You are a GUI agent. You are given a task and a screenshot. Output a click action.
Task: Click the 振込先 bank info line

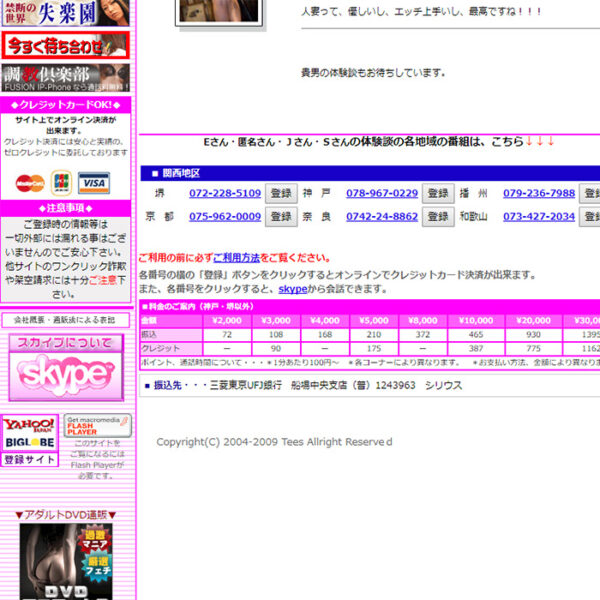click(x=304, y=385)
